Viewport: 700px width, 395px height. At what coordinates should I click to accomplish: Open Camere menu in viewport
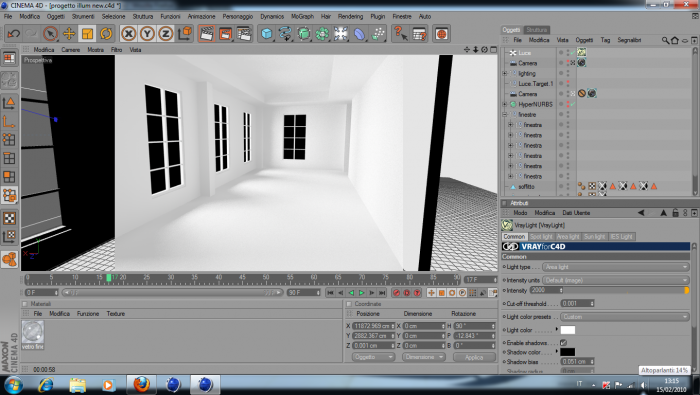71,50
